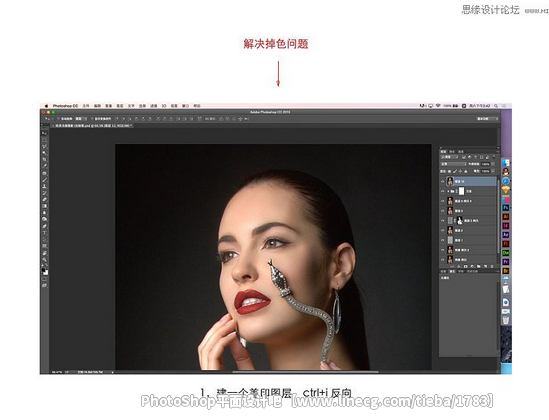Select the Spot Healing Brush tool

[44, 174]
